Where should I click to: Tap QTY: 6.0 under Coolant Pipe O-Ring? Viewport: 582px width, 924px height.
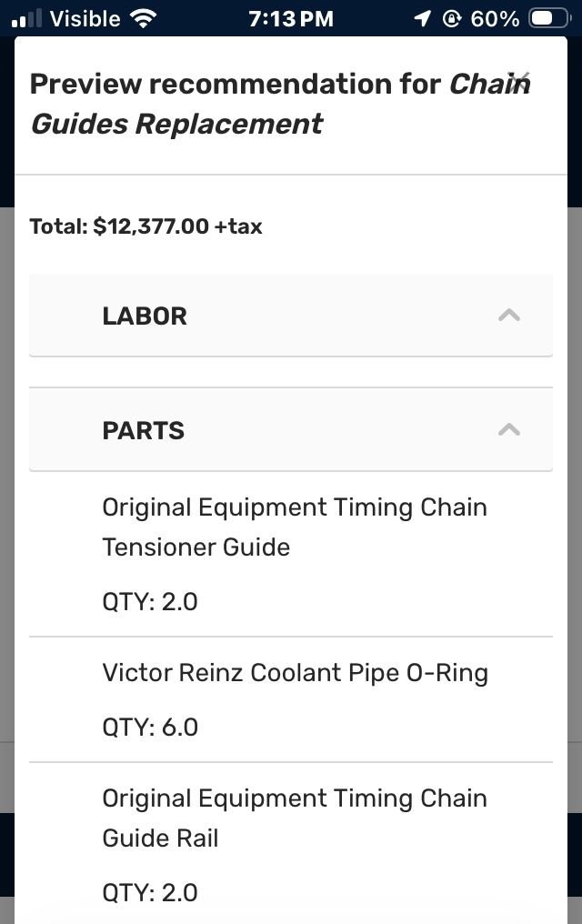(150, 727)
